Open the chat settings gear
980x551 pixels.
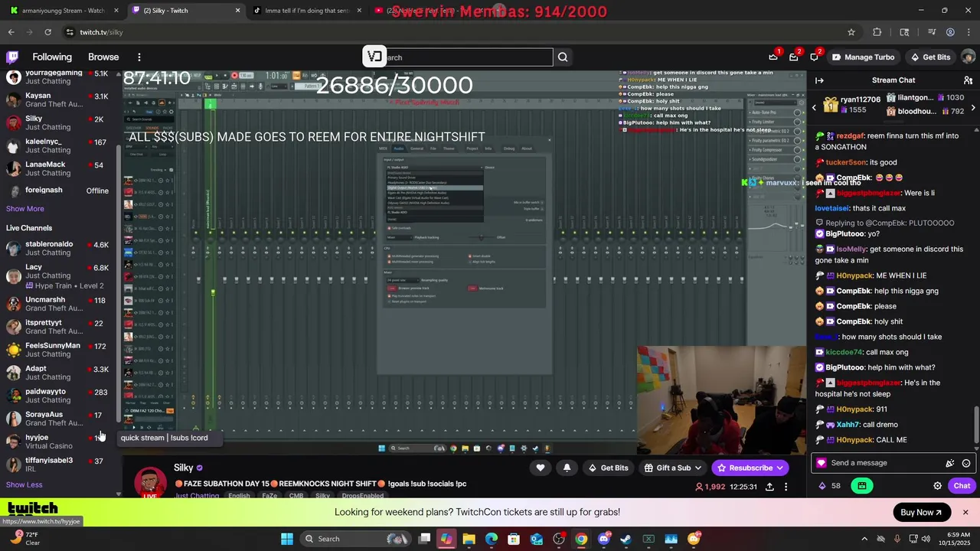tap(937, 486)
